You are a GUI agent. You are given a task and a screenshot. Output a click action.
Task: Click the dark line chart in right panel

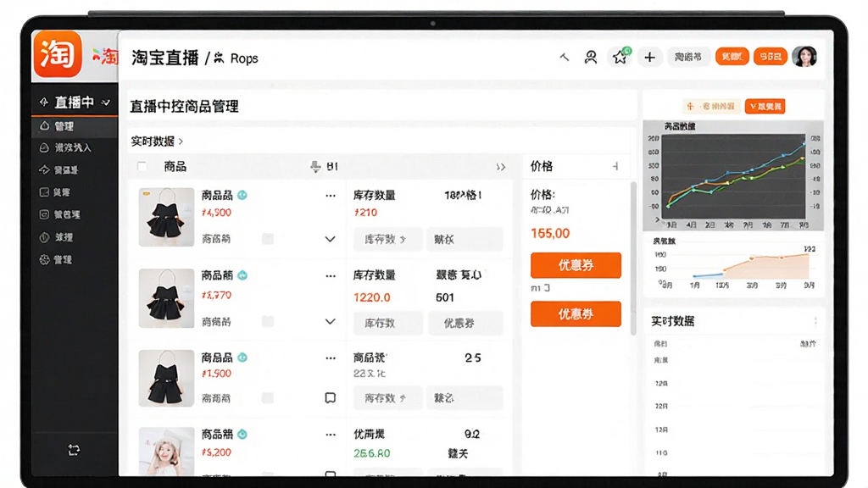(x=733, y=176)
